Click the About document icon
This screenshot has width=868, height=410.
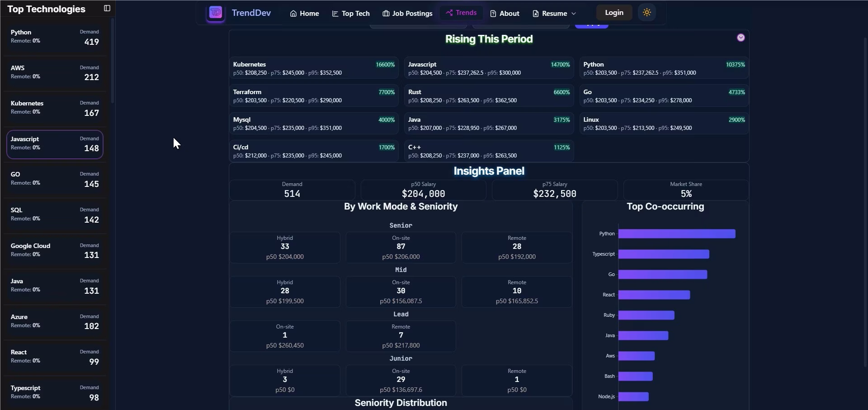point(493,14)
